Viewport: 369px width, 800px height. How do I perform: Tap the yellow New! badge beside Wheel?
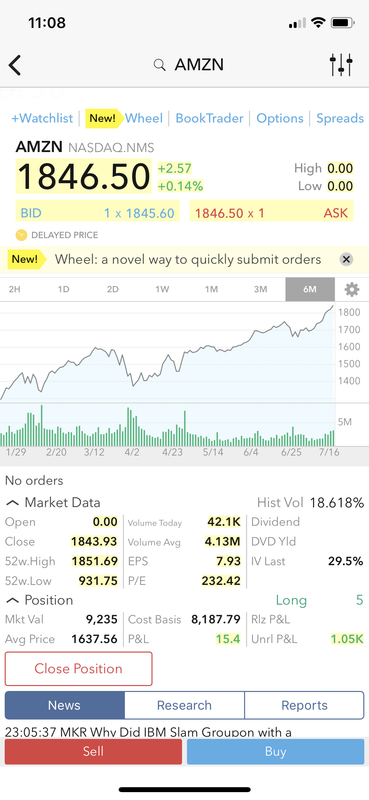click(x=104, y=118)
